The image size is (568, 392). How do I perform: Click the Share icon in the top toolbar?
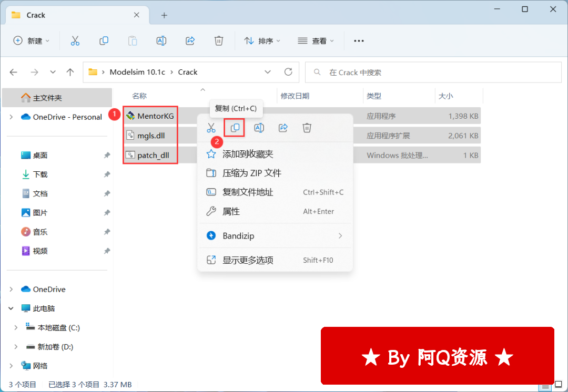tap(190, 41)
